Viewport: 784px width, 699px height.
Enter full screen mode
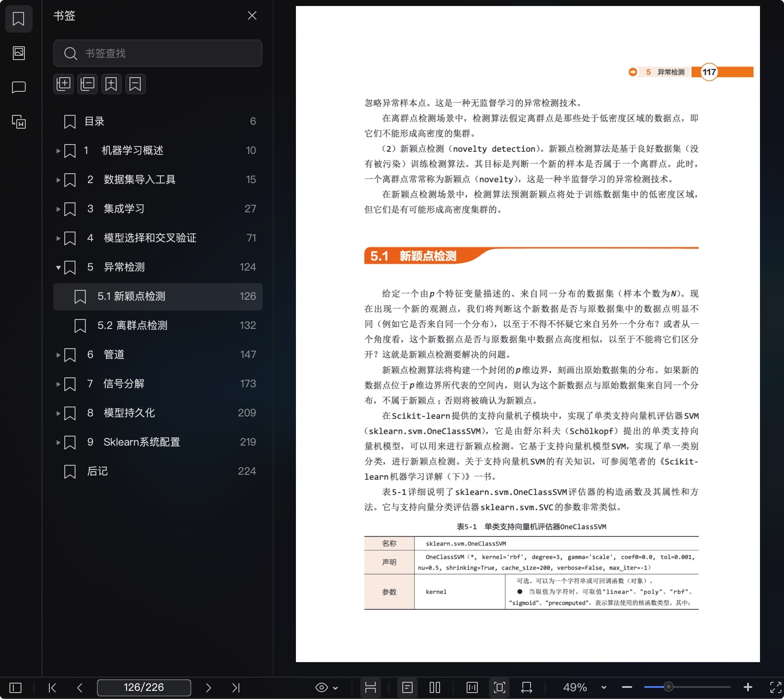(775, 687)
